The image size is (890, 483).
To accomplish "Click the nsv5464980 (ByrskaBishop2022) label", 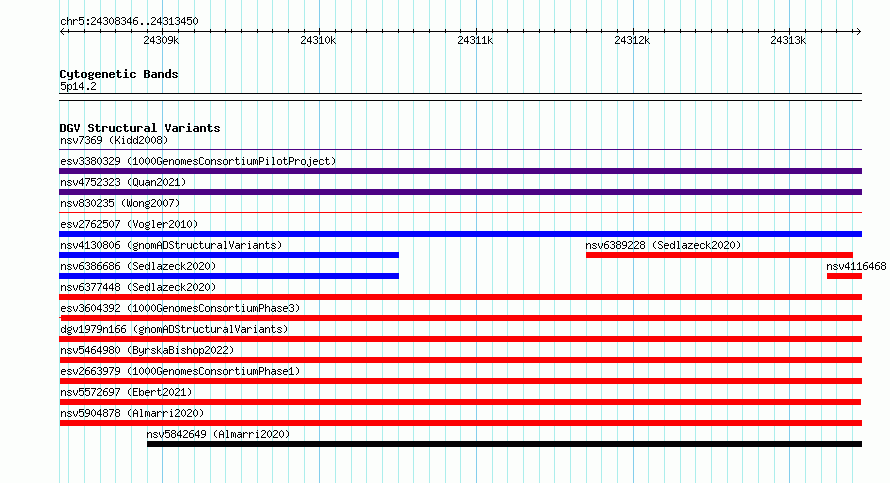I will pyautogui.click(x=148, y=351).
